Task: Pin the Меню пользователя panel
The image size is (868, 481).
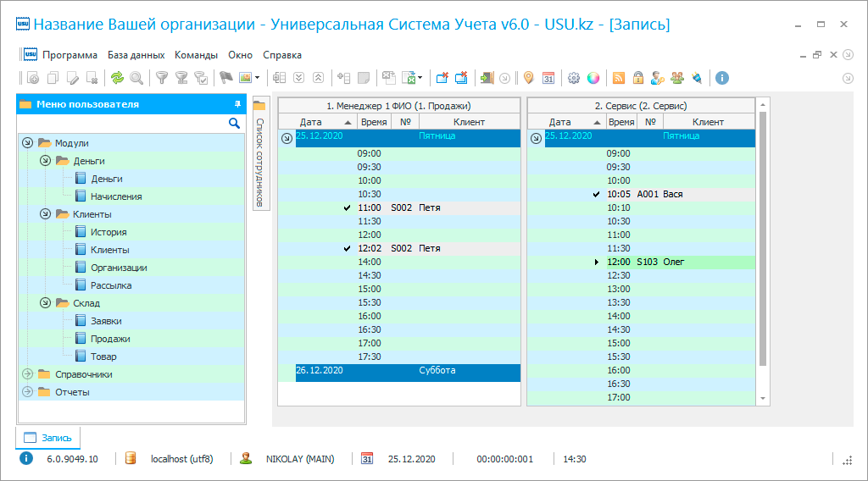Action: tap(237, 104)
